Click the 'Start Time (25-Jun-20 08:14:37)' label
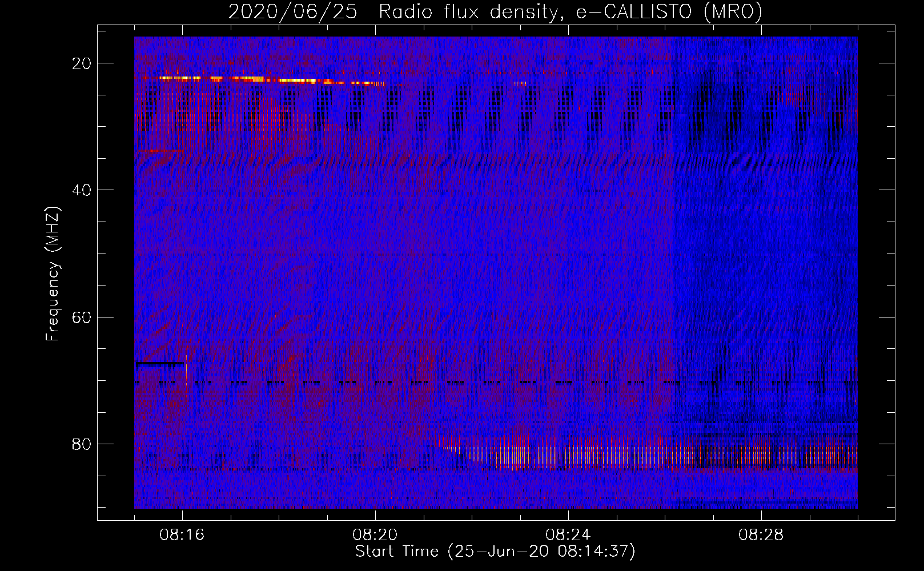 (495, 552)
